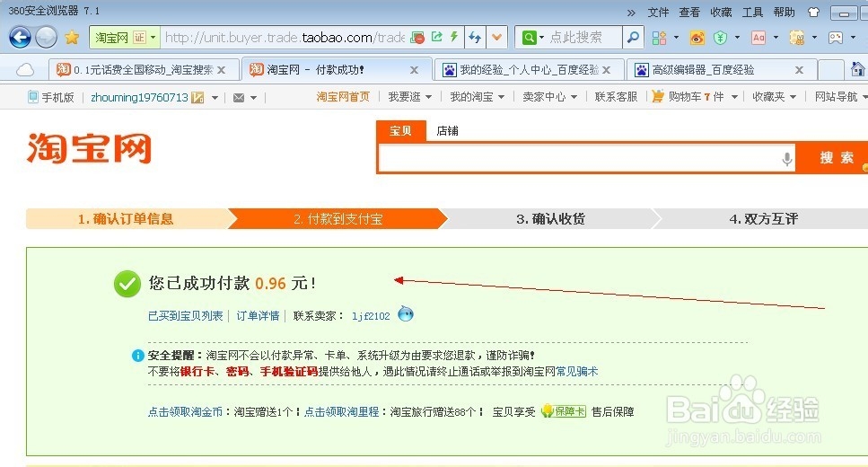The width and height of the screenshot is (868, 467).
Task: Expand the username zhouming19760713 dropdown arrow
Action: 215,98
